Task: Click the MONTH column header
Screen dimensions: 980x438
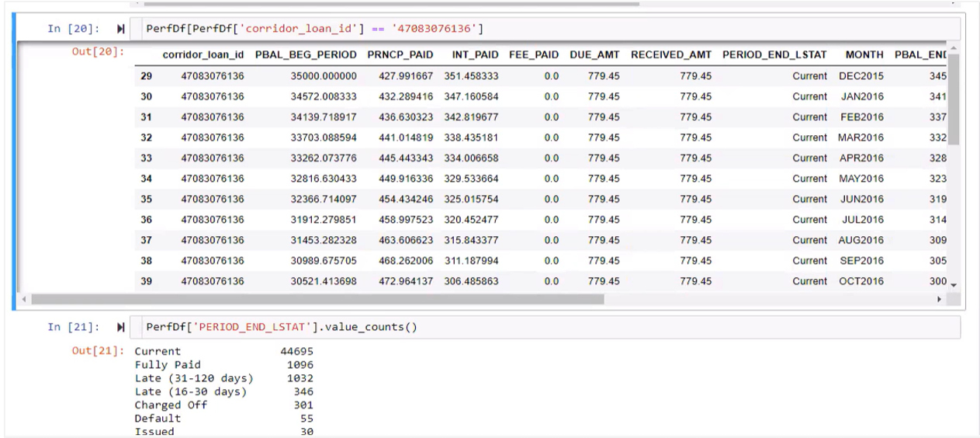Action: pos(864,55)
